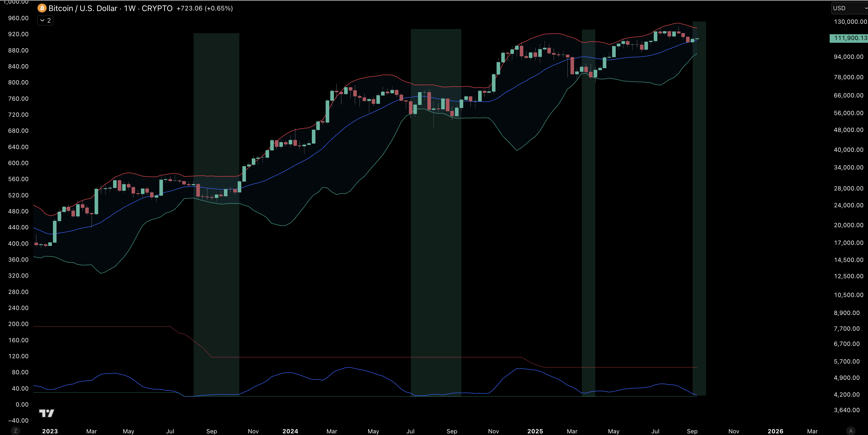This screenshot has height=435, width=868.
Task: Click the orange Bitcoin logo icon
Action: [x=42, y=8]
